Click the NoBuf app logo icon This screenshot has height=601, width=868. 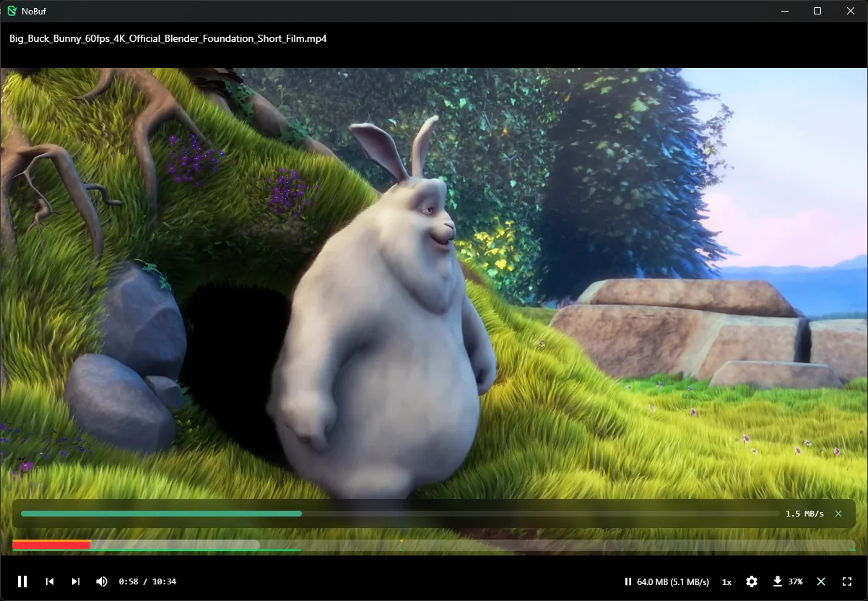click(12, 11)
